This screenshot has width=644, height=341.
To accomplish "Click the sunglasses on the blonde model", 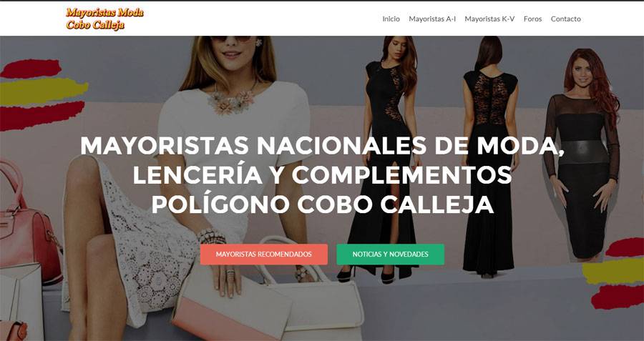I will pyautogui.click(x=231, y=39).
